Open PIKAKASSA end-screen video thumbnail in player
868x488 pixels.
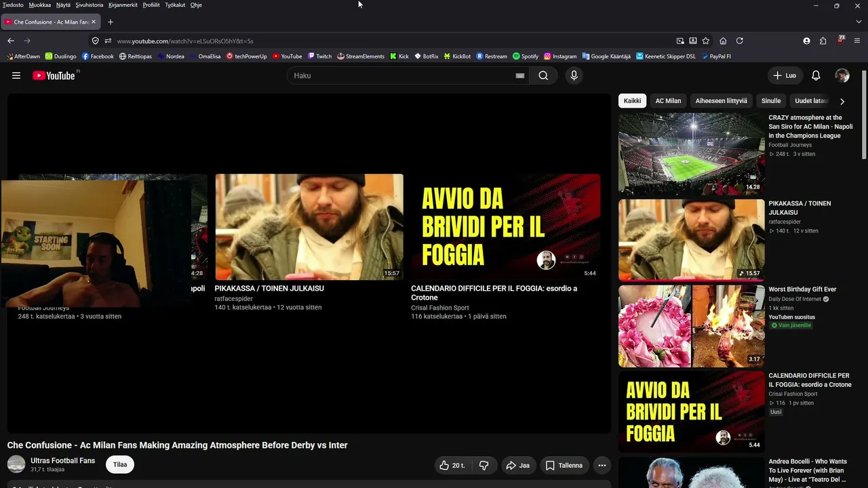pos(309,227)
